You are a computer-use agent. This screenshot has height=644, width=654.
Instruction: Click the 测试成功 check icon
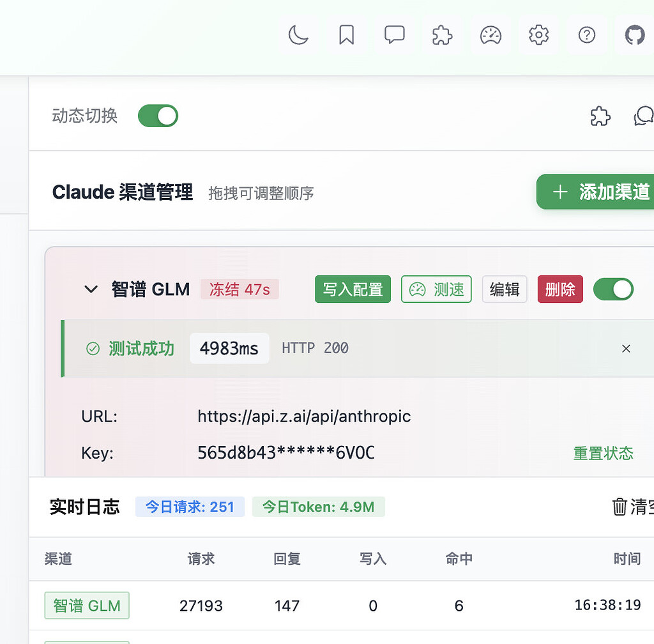(x=93, y=348)
